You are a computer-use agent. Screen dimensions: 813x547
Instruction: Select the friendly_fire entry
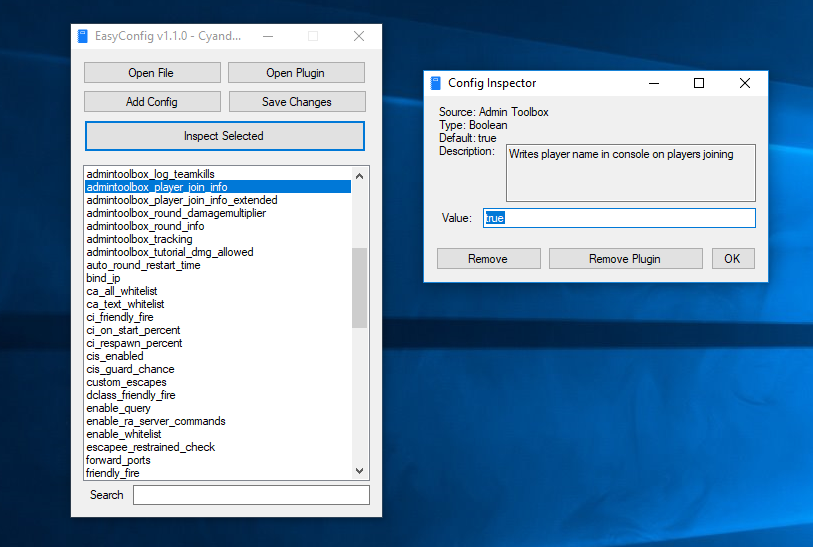click(x=218, y=472)
